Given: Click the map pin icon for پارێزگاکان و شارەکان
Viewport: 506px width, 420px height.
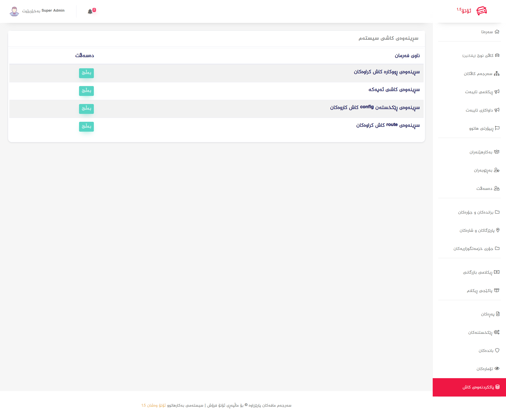Looking at the screenshot, I should (498, 230).
